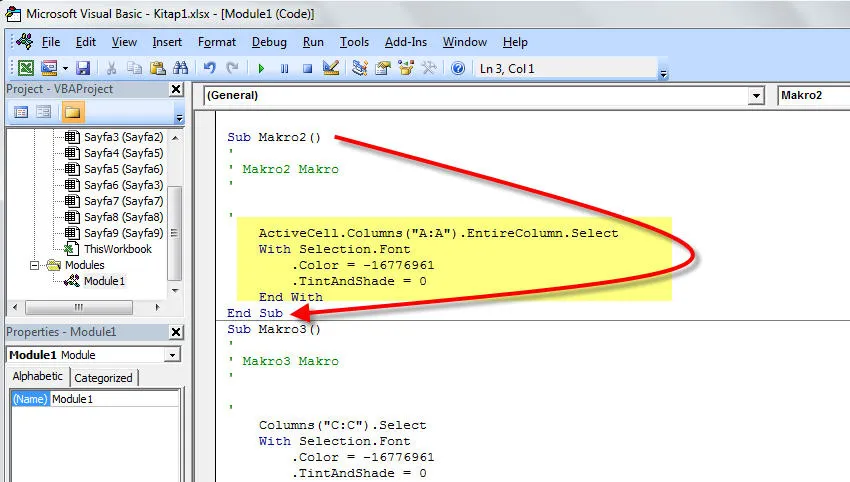This screenshot has width=850, height=482.
Task: Stop execution with the Reset square icon
Action: (x=307, y=68)
